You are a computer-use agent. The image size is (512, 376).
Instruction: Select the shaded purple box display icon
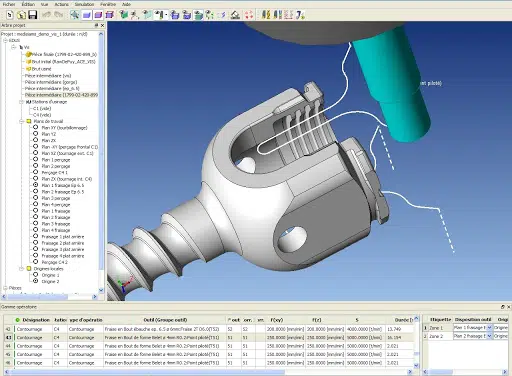[x=98, y=15]
